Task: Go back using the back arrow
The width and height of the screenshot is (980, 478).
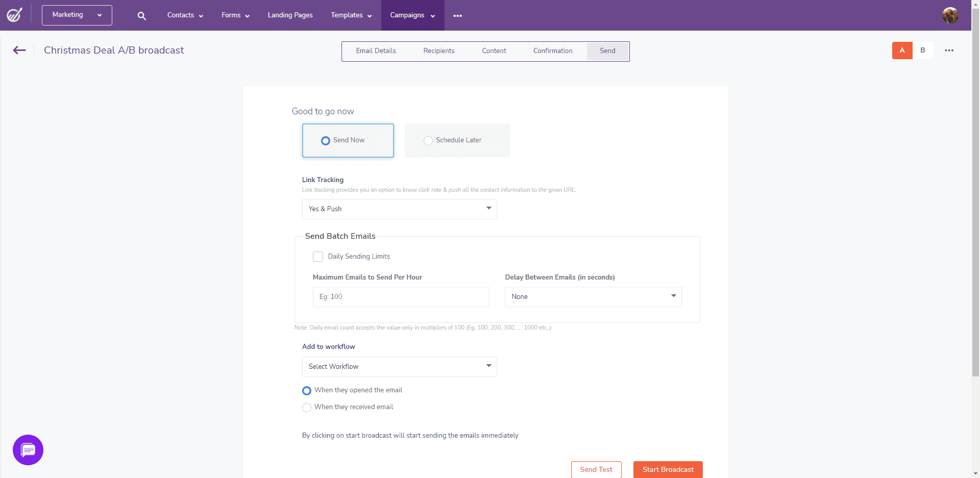Action: (x=19, y=50)
